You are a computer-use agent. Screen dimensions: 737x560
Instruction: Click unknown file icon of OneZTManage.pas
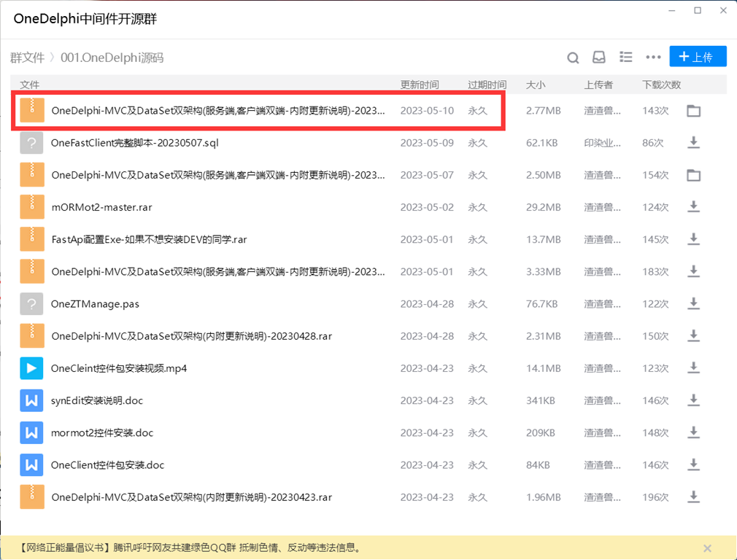click(x=31, y=304)
